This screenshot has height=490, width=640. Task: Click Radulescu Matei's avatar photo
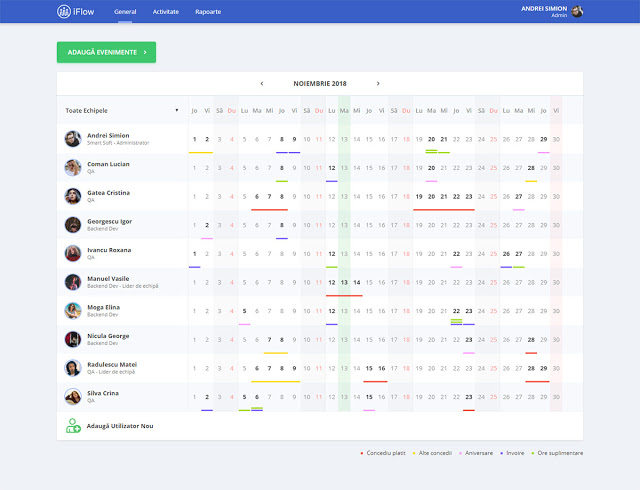pos(73,368)
